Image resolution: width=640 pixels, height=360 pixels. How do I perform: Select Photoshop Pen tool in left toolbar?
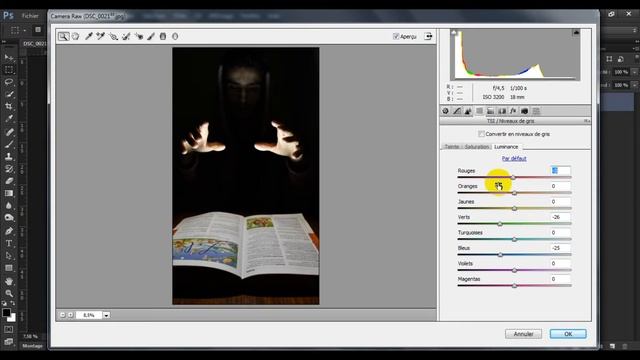click(9, 231)
